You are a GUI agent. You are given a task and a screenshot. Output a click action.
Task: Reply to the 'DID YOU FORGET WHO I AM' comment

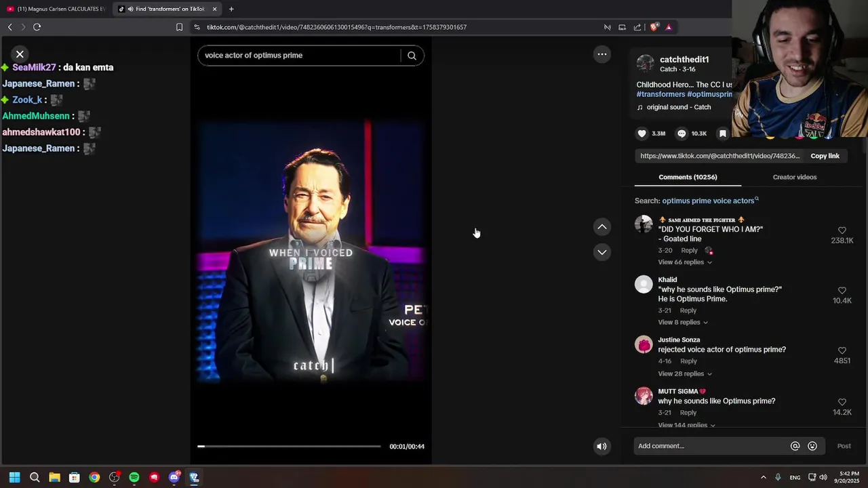(x=689, y=251)
